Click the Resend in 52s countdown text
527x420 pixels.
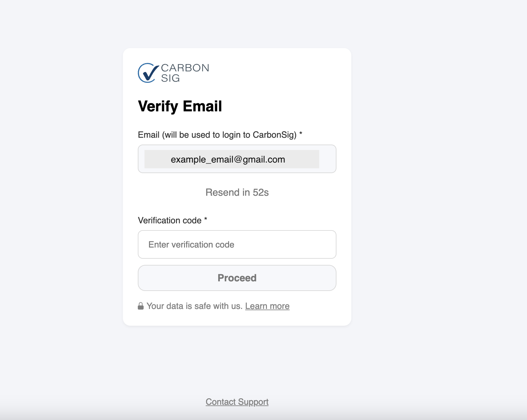point(237,192)
